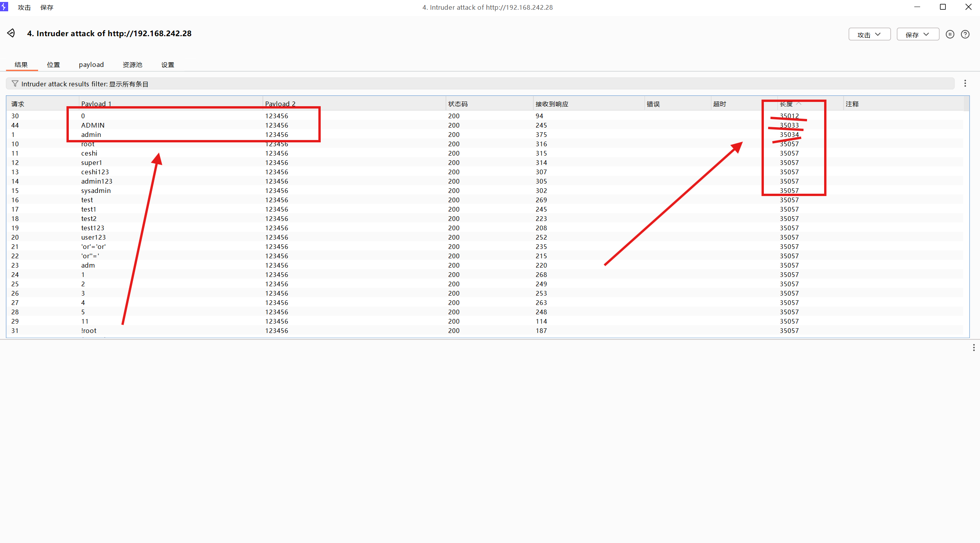Pause the attack with the pause icon

tap(950, 34)
